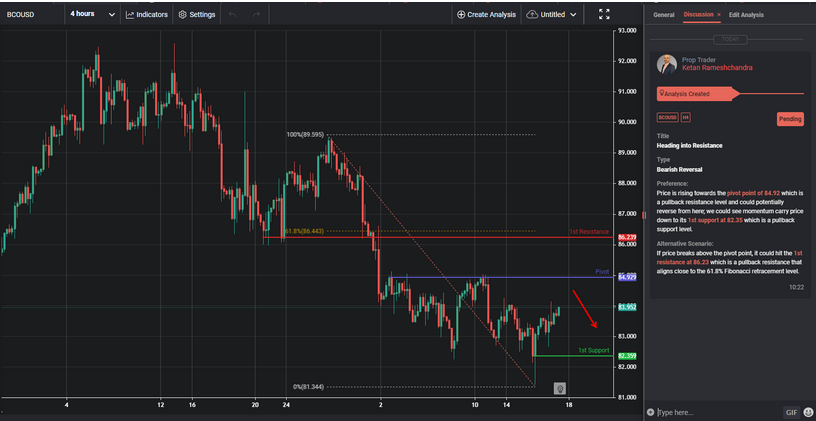Toggle fullscreen chart mode
816x421 pixels.
[x=604, y=15]
